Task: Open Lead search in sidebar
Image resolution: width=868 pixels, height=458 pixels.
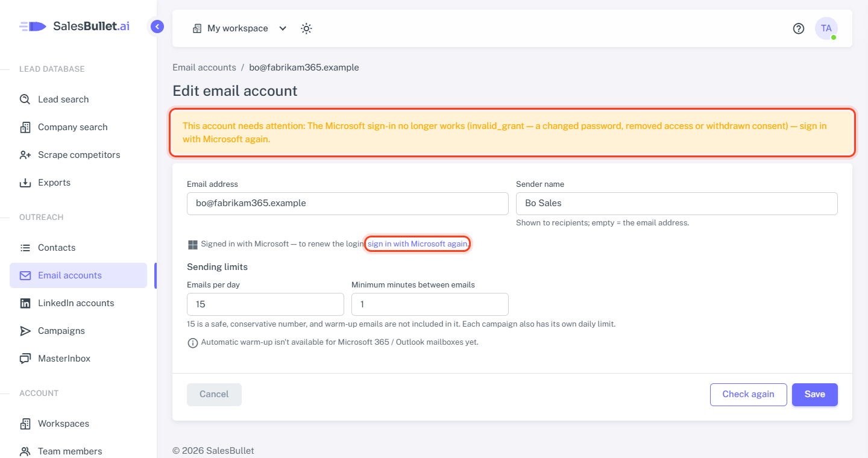Action: [x=78, y=99]
